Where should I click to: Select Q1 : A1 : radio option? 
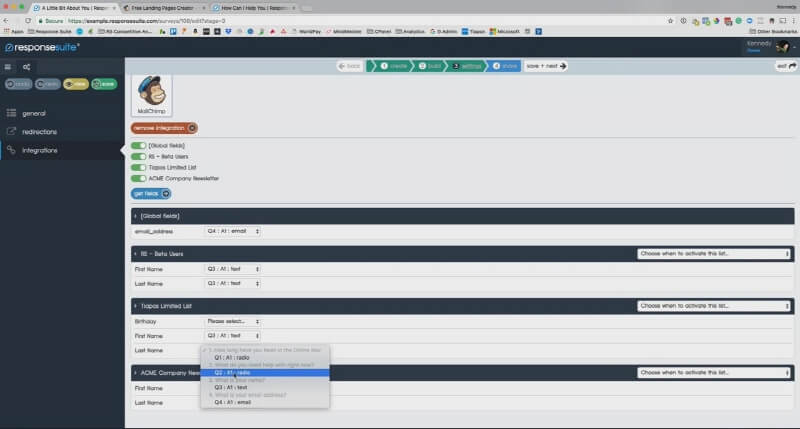[265, 358]
